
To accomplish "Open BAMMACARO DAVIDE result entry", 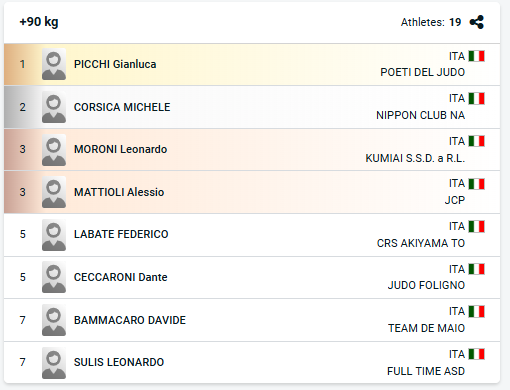I will pos(130,320).
